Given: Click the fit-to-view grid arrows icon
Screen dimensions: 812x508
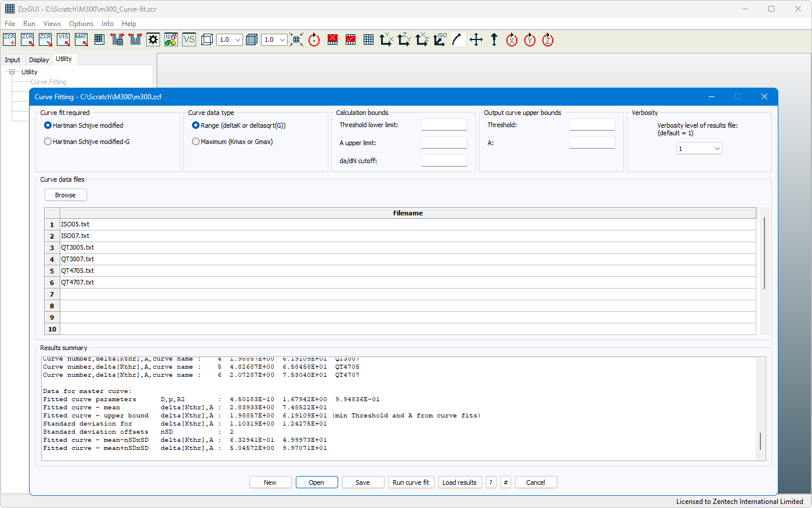Looking at the screenshot, I should tap(296, 39).
